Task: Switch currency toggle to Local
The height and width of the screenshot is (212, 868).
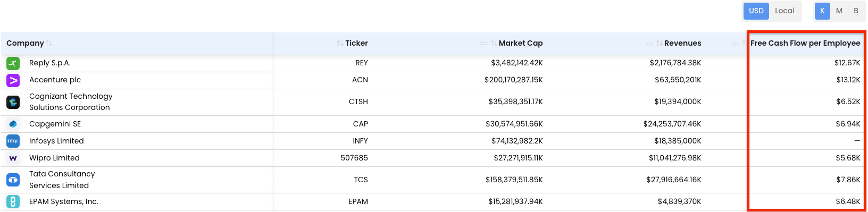Action: (x=784, y=11)
